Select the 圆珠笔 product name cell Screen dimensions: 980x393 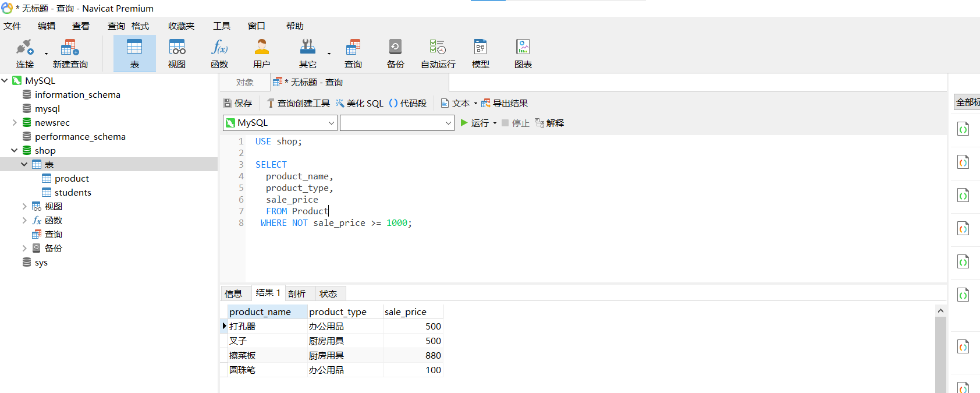(267, 370)
